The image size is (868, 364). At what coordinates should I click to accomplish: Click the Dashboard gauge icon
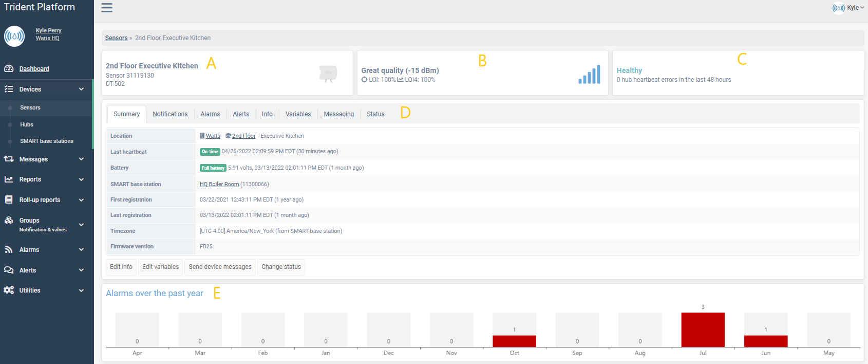pos(9,69)
